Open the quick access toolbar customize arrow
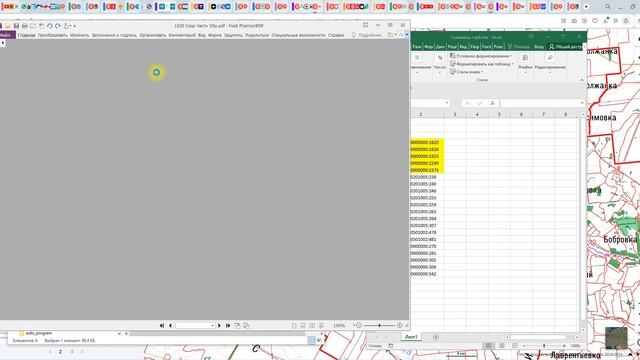This screenshot has height=360, width=640. 74,26
